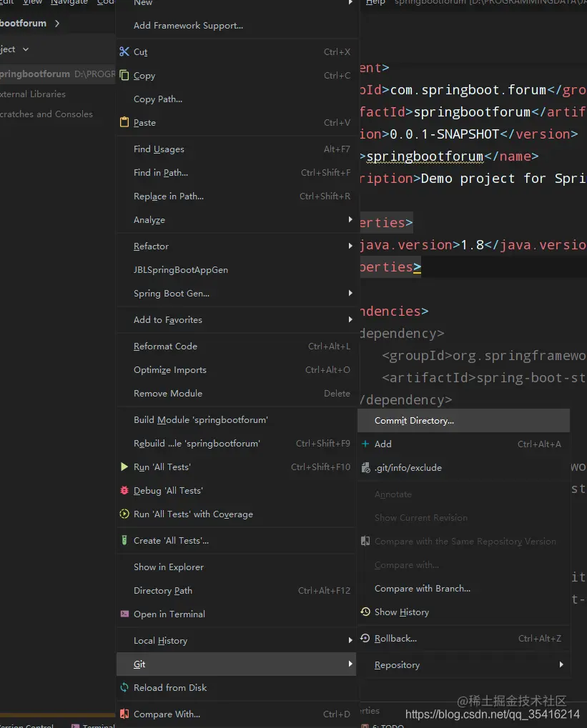Click the Create 'All Tests' icon
The height and width of the screenshot is (728, 587).
pos(124,540)
